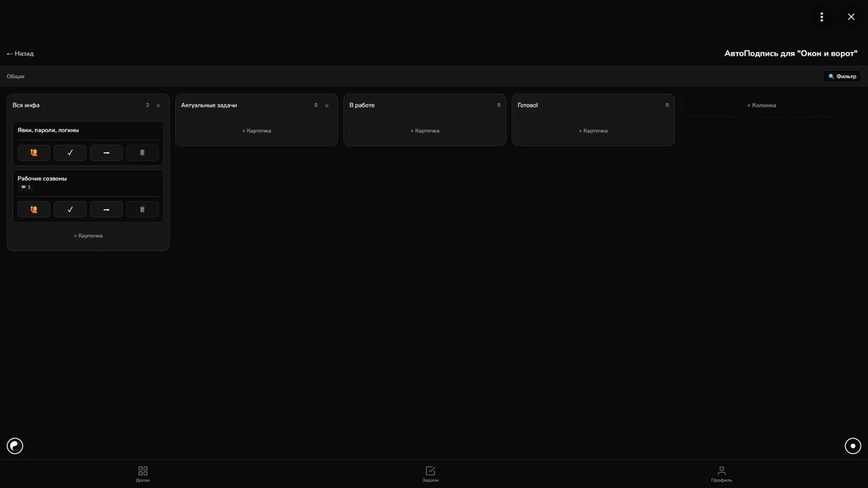The image size is (868, 488).
Task: Move "Рабочие созвоны" card with arrow button
Action: click(106, 209)
